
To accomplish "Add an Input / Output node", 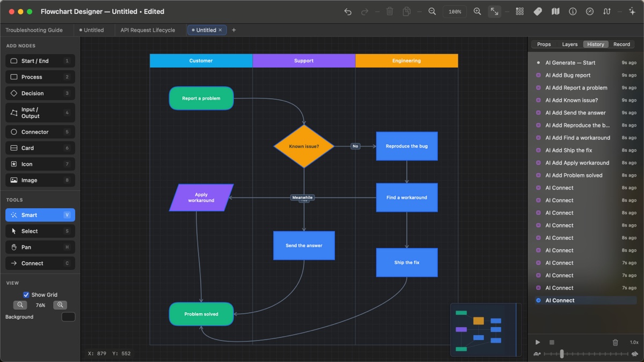I will coord(40,113).
